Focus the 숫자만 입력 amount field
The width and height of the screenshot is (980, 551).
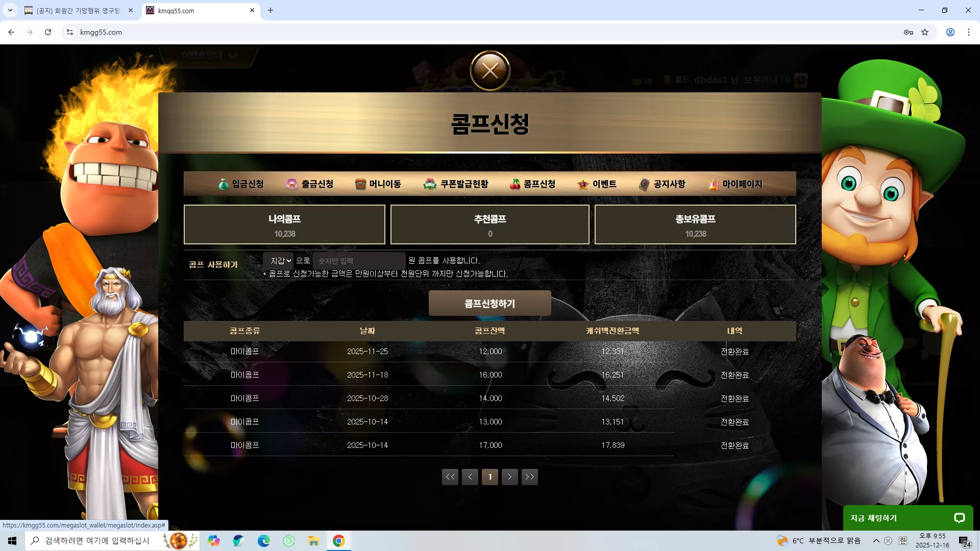pyautogui.click(x=359, y=261)
